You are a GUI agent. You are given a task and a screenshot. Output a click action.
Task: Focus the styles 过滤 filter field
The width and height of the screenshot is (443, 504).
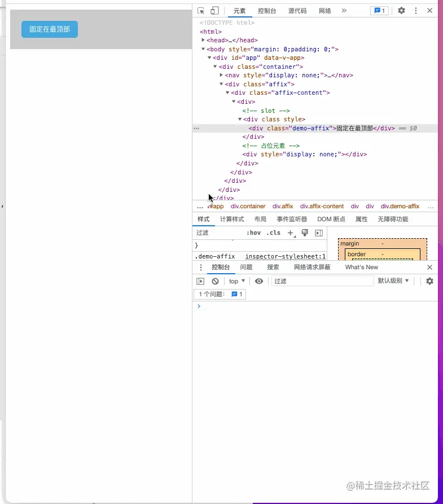(218, 233)
